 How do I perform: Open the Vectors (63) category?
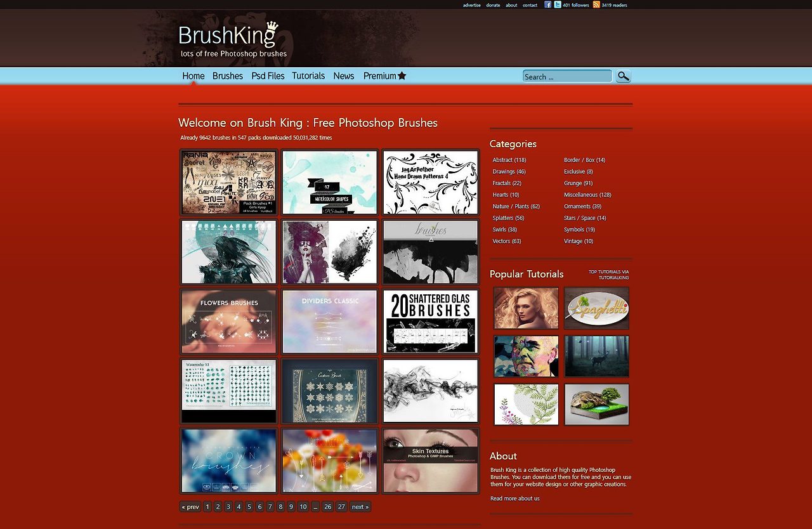point(507,241)
